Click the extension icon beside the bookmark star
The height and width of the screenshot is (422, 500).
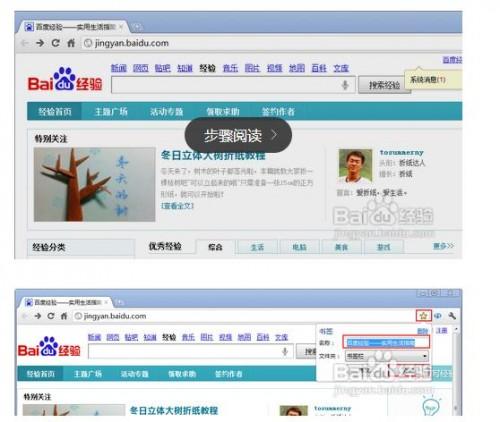(438, 315)
